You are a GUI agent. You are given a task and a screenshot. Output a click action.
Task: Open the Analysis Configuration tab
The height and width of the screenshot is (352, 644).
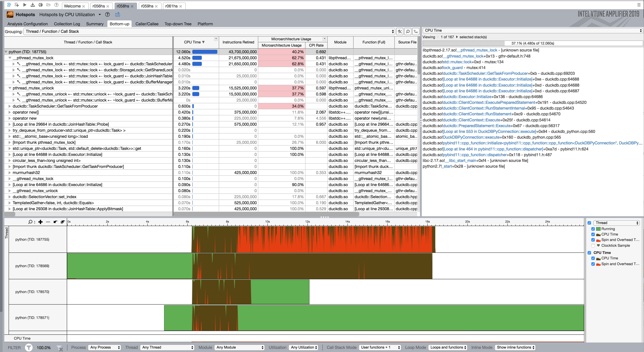(27, 24)
